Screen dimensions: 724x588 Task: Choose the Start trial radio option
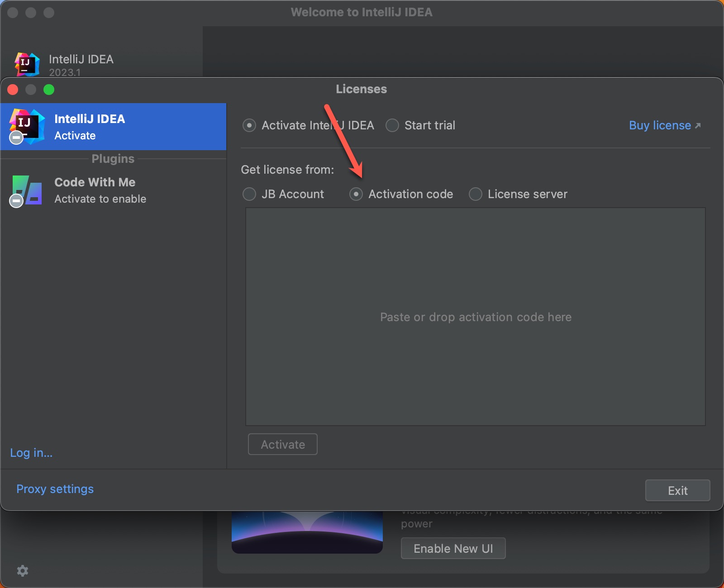coord(392,125)
